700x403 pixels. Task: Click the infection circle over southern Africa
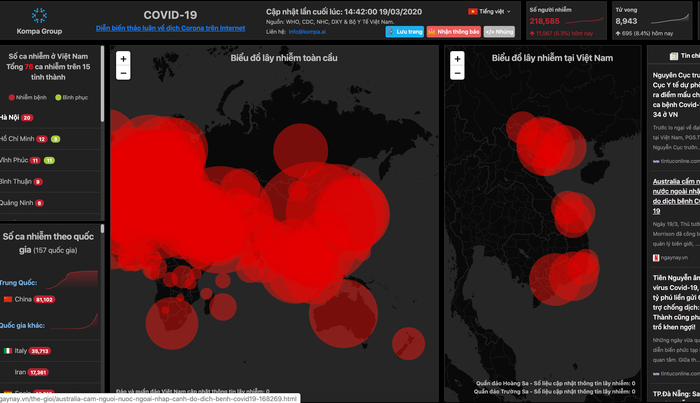(x=172, y=323)
